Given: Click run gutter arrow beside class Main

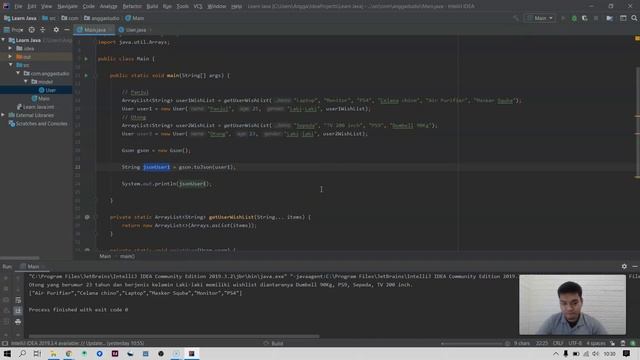Looking at the screenshot, I should point(86,59).
